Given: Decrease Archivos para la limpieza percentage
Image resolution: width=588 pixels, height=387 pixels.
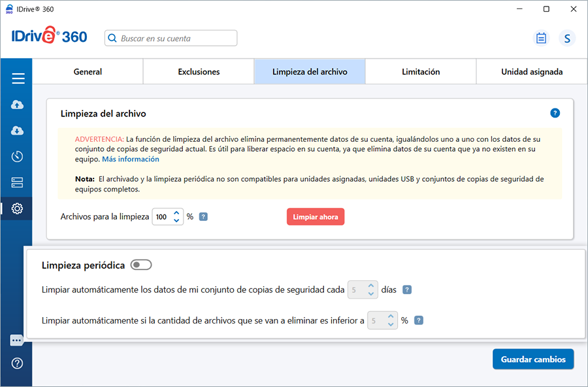Looking at the screenshot, I should (176, 220).
